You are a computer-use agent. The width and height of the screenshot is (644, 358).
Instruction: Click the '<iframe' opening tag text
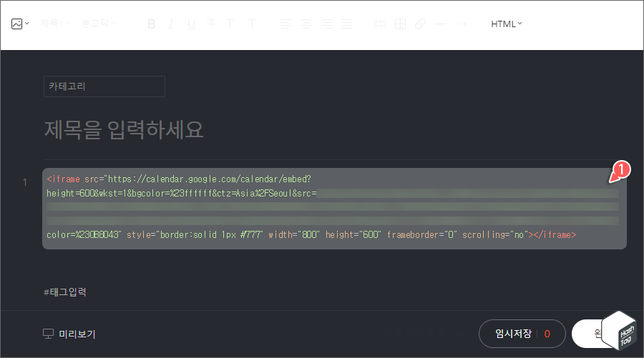pos(63,179)
